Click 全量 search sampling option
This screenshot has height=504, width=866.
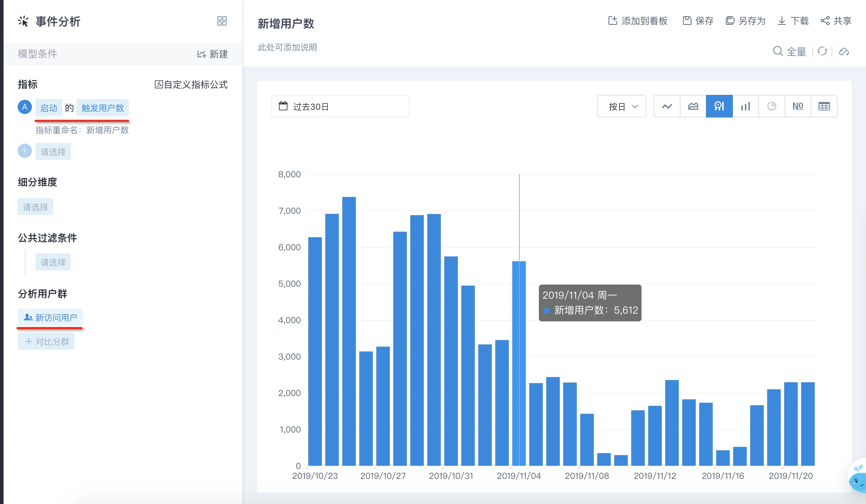click(789, 52)
